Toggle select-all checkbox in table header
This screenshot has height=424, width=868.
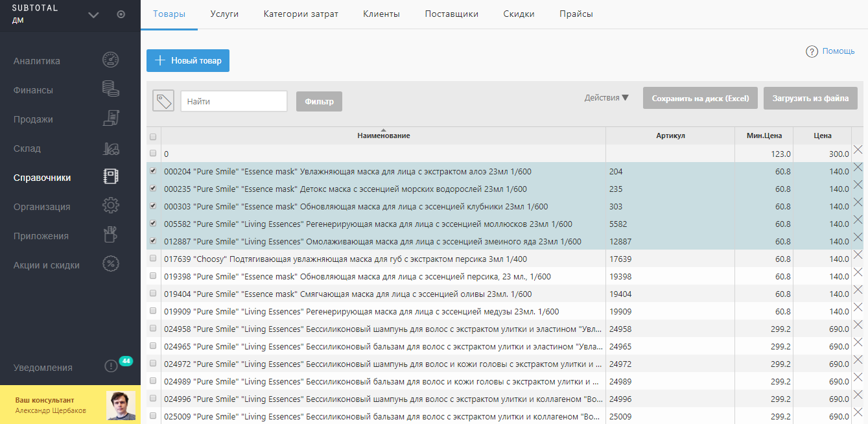pyautogui.click(x=153, y=136)
